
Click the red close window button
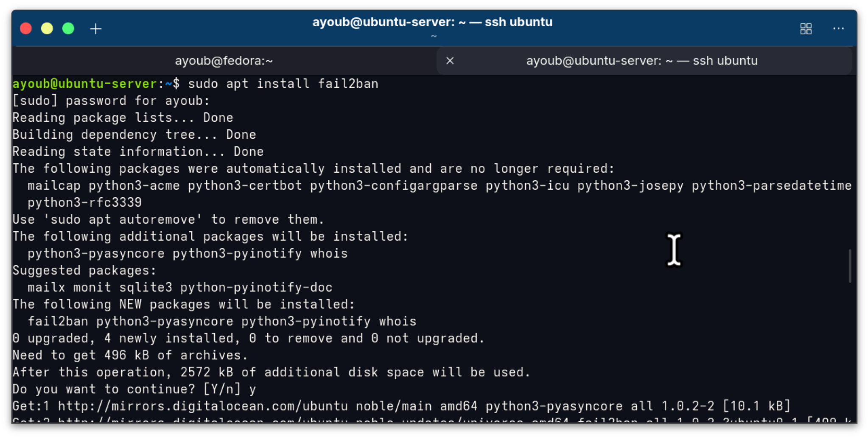coord(26,28)
